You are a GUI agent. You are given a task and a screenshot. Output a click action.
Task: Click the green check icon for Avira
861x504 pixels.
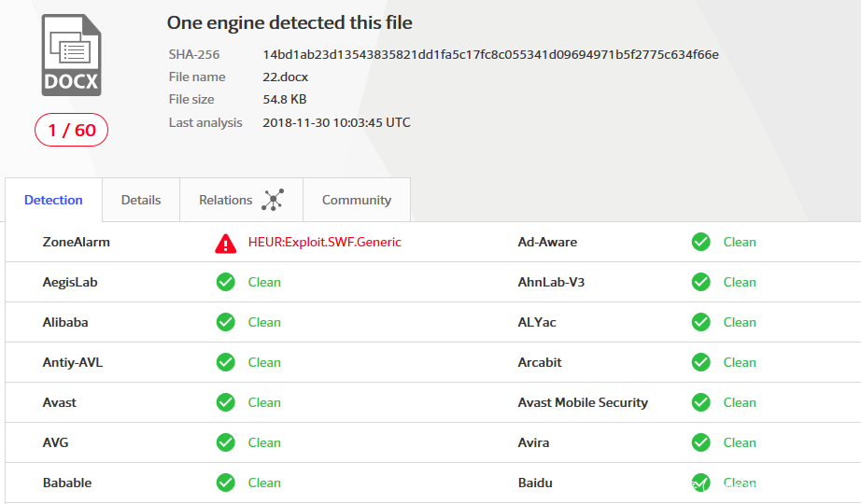tap(701, 442)
